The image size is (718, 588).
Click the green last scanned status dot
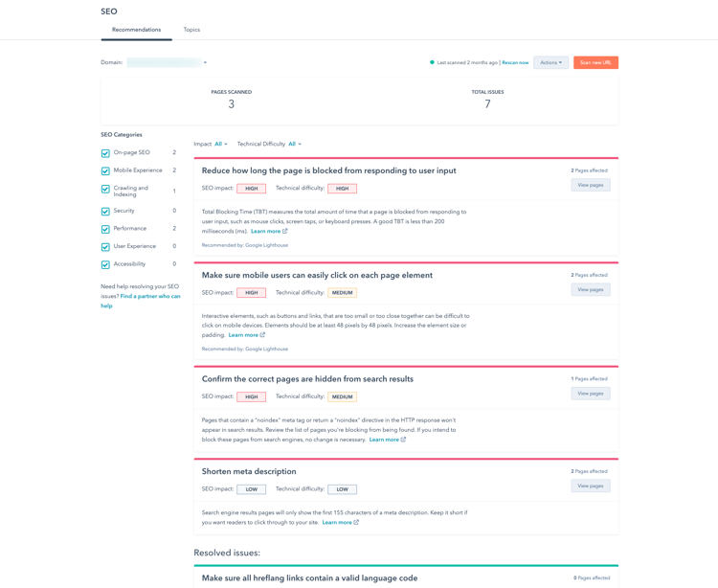(432, 62)
